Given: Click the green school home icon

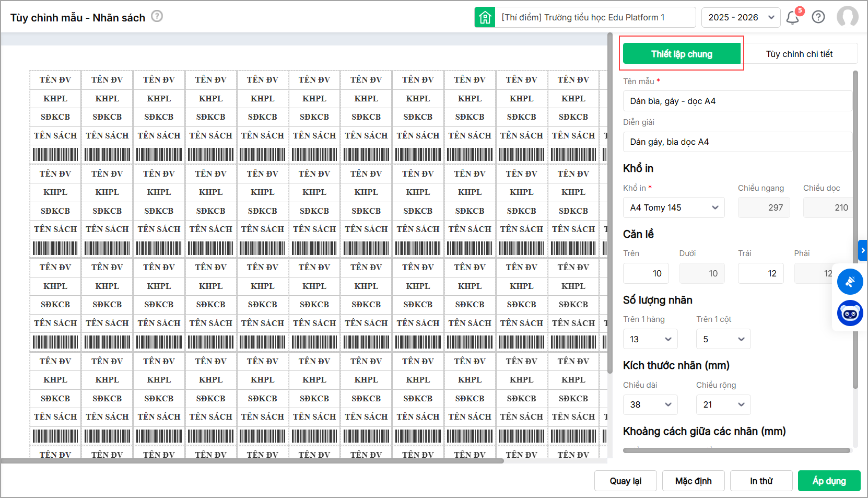Looking at the screenshot, I should coord(485,17).
